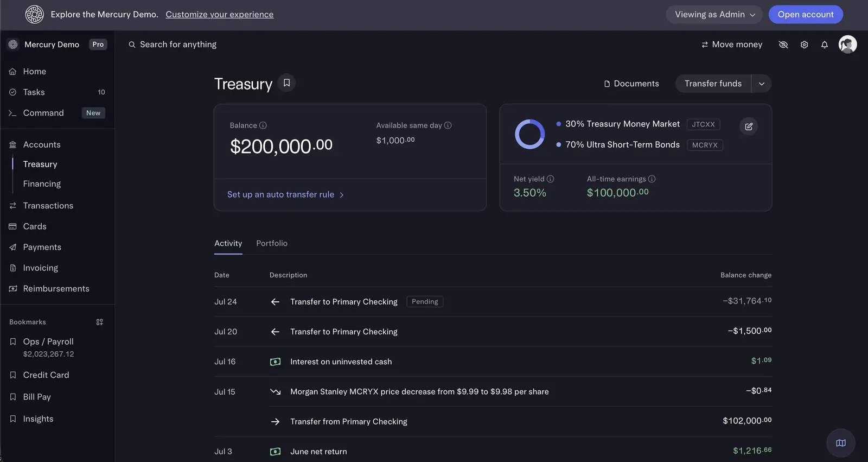The image size is (868, 462).
Task: Expand Transfer funds dropdown arrow
Action: coord(761,84)
